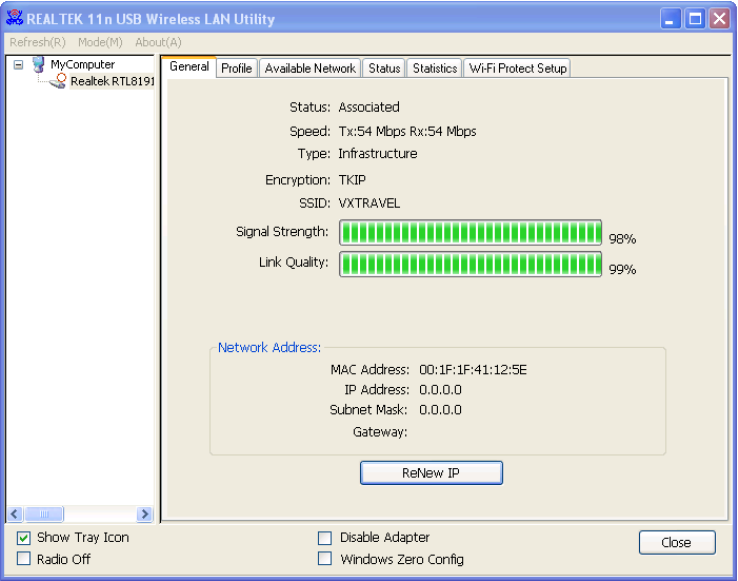Screen dimensions: 738x581
Task: Click the SSID value VXTRAVEL
Action: (x=369, y=203)
